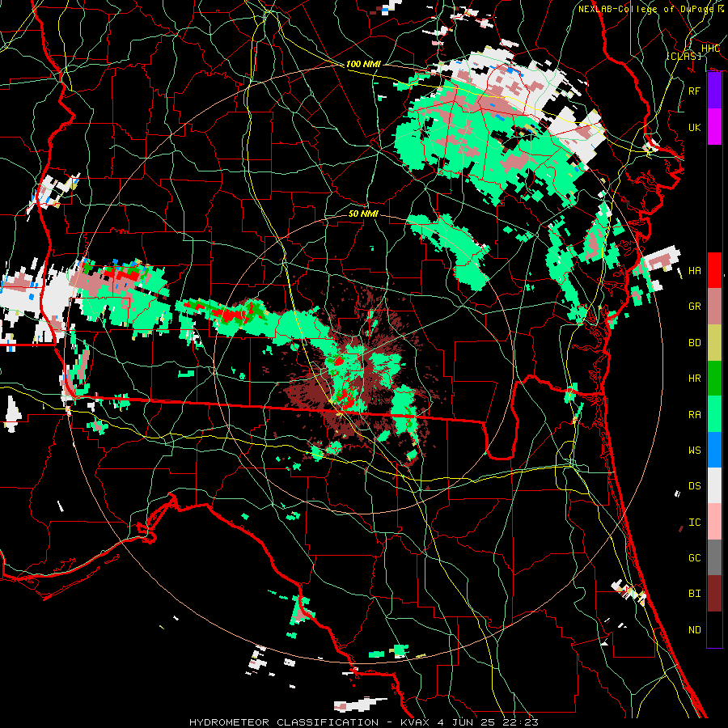Click the GC gray legend swatch
728x728 pixels.
[x=714, y=557]
